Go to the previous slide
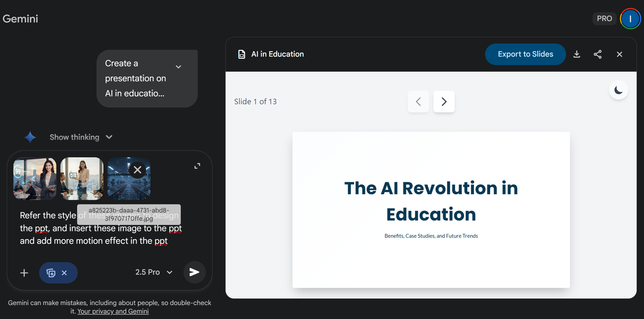Viewport: 644px width, 319px height. tap(418, 102)
